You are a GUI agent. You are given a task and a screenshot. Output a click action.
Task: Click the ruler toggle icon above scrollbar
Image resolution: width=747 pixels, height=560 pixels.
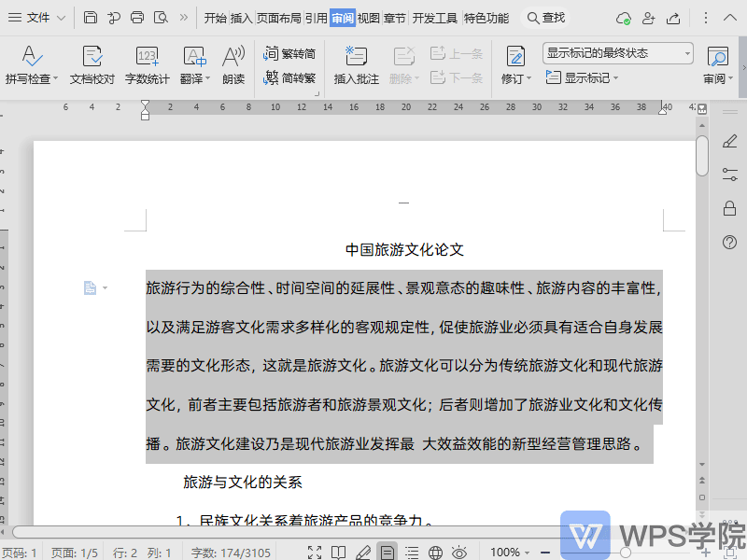702,109
